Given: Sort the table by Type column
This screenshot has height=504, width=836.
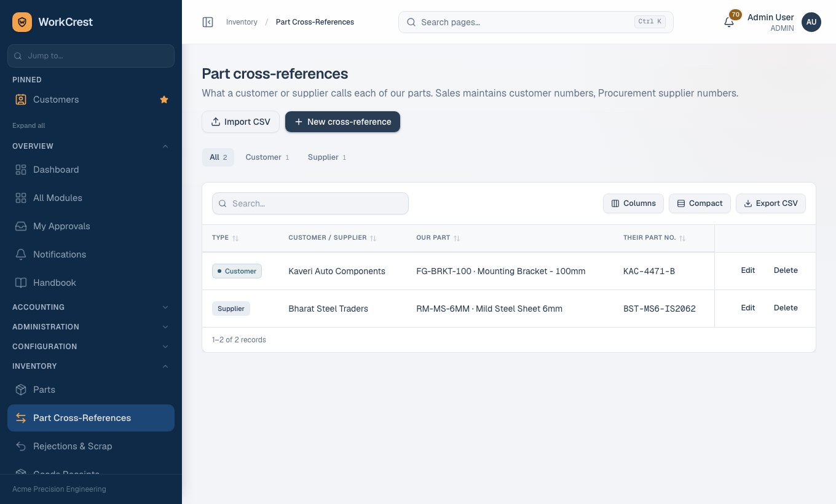Looking at the screenshot, I should click(225, 238).
